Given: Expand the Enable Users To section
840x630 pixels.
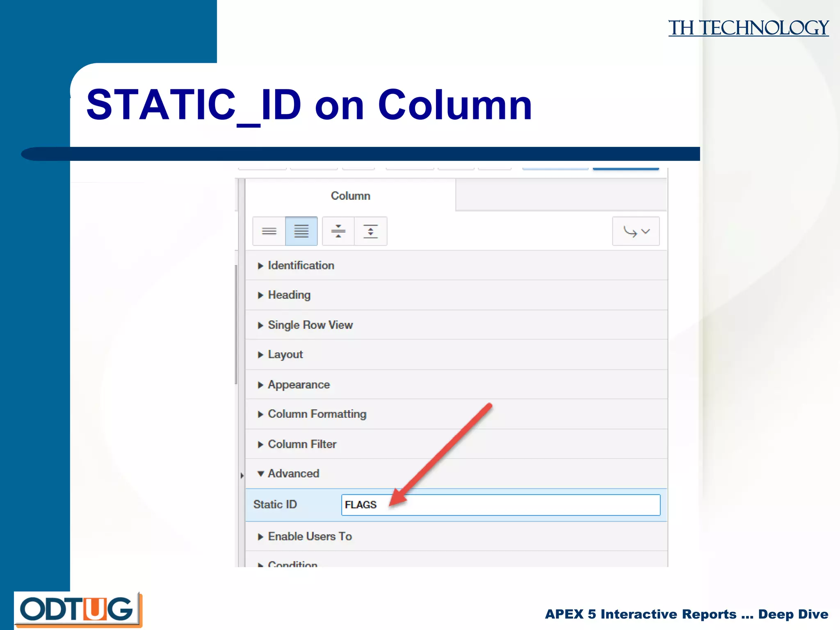Looking at the screenshot, I should 457,536.
